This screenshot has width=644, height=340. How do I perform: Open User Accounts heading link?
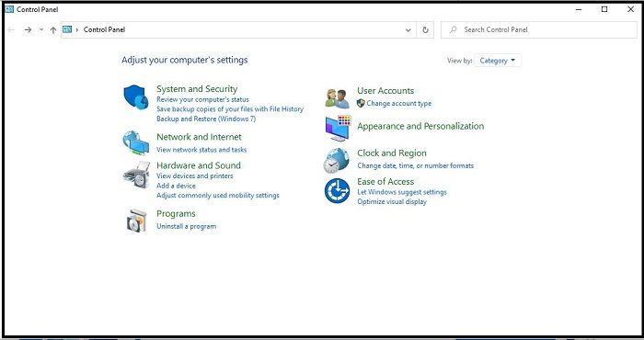coord(385,91)
